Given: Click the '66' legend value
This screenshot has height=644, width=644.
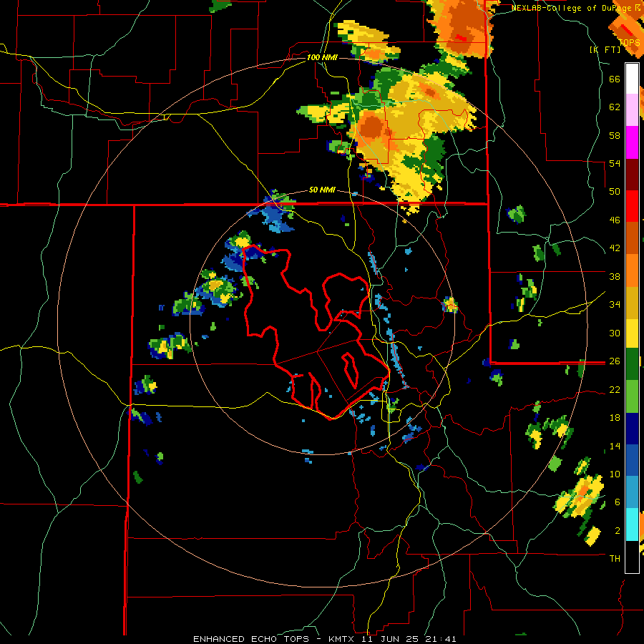Looking at the screenshot, I should point(615,79).
